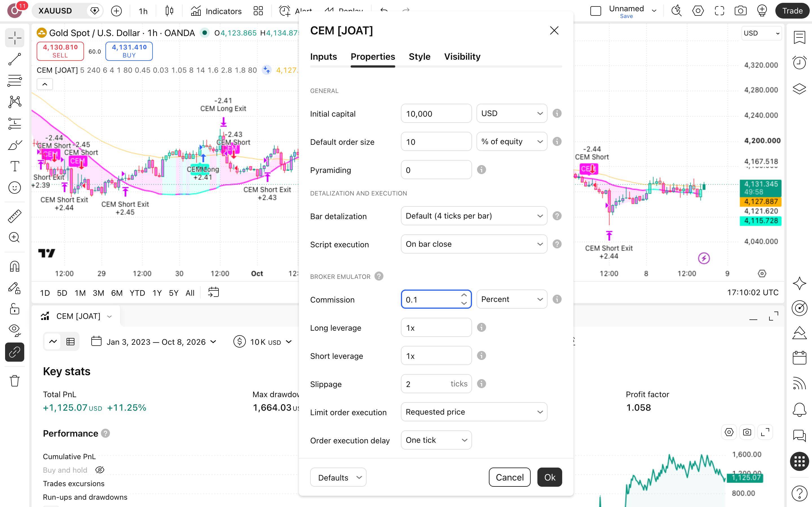Open chart layout grid selector
The width and height of the screenshot is (812, 507).
(x=258, y=11)
